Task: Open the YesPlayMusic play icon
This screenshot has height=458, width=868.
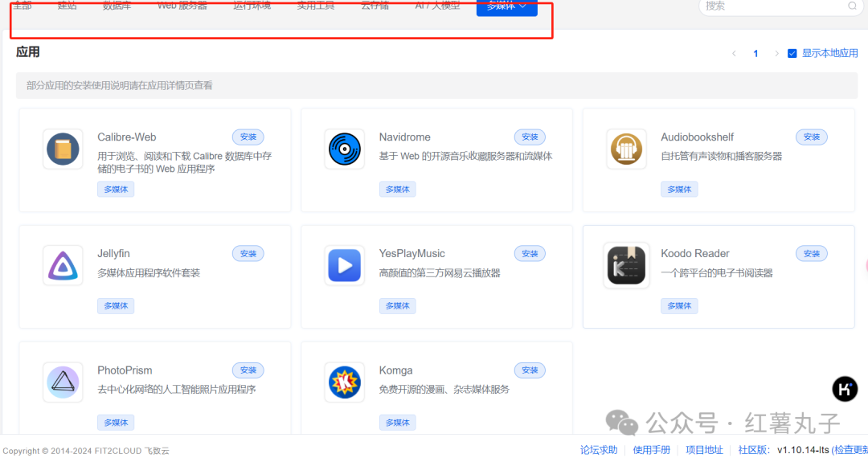Action: pos(344,265)
